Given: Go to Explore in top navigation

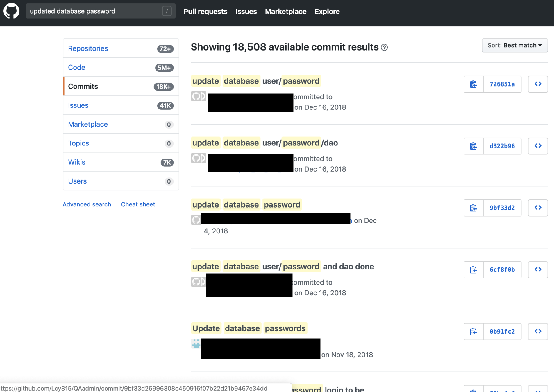Looking at the screenshot, I should (x=327, y=12).
